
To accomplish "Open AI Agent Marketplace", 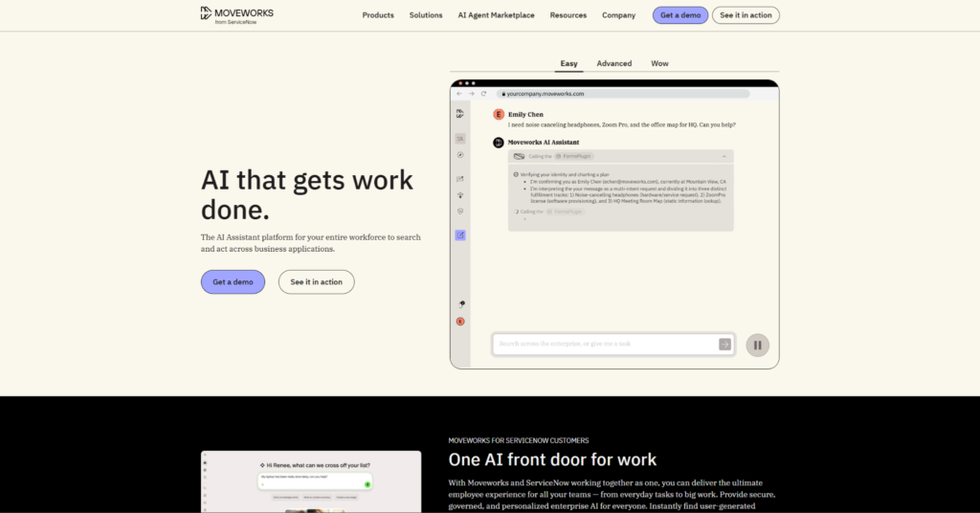I will tap(497, 15).
